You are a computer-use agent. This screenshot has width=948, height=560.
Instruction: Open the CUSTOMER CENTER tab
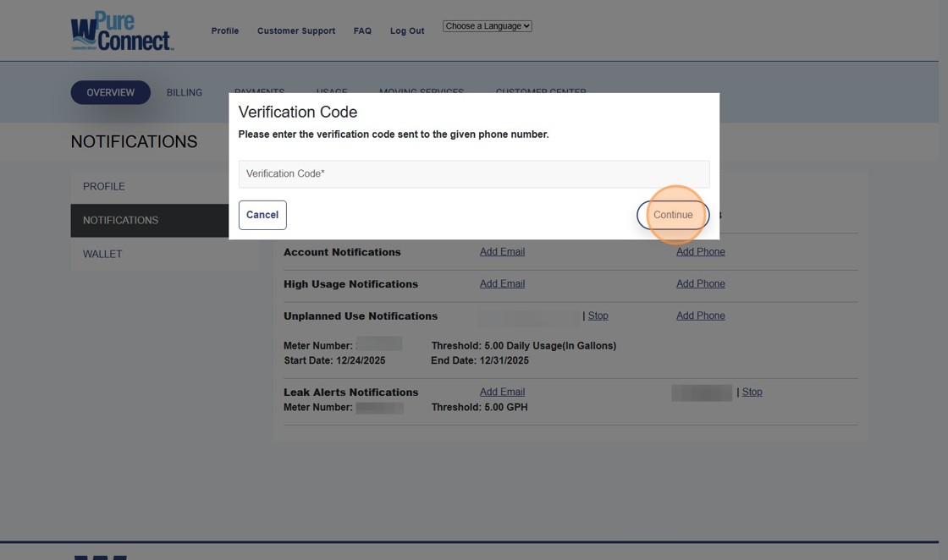[541, 92]
